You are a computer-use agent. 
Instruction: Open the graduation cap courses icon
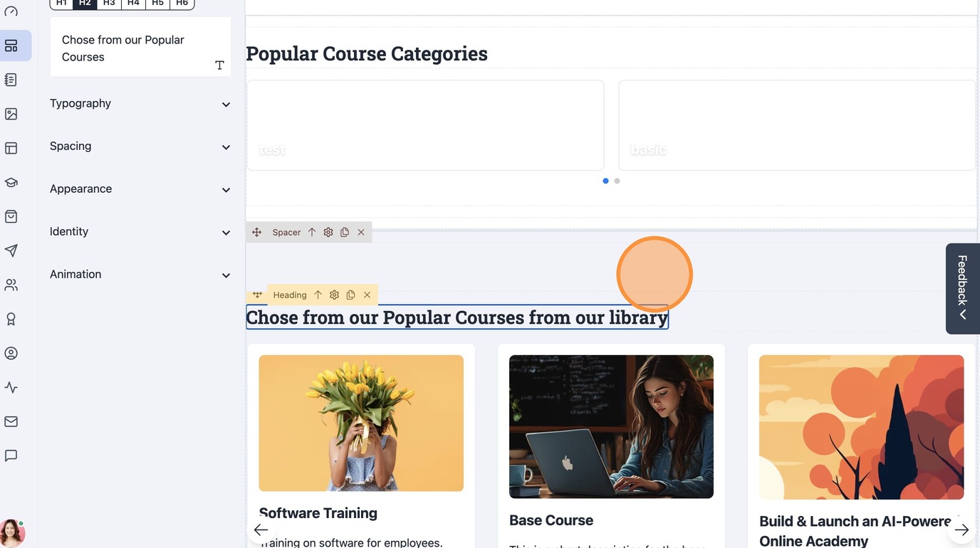[11, 182]
